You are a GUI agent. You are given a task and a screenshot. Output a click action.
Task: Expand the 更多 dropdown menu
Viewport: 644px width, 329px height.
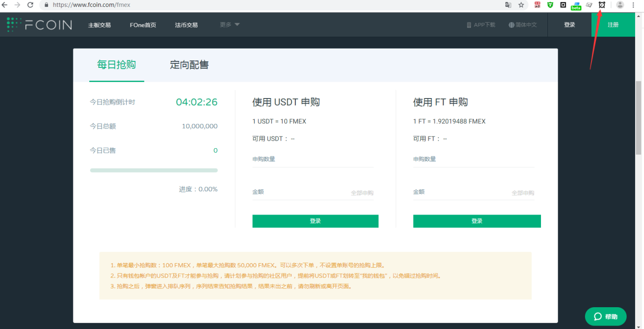pyautogui.click(x=230, y=24)
